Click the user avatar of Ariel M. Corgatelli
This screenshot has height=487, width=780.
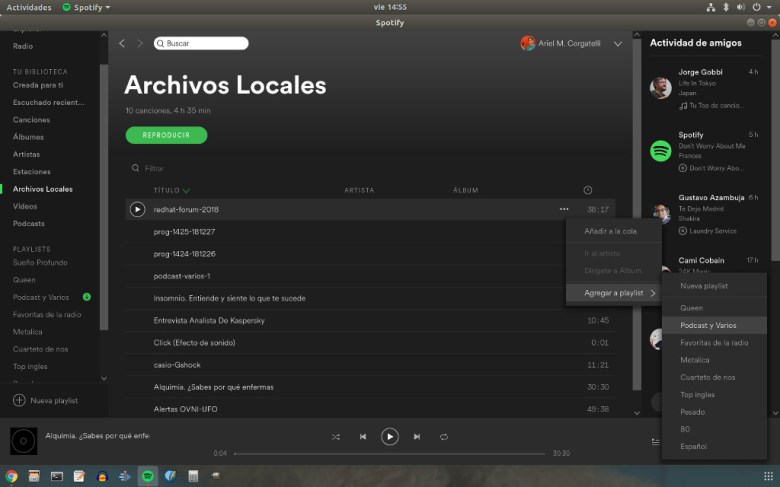coord(528,43)
